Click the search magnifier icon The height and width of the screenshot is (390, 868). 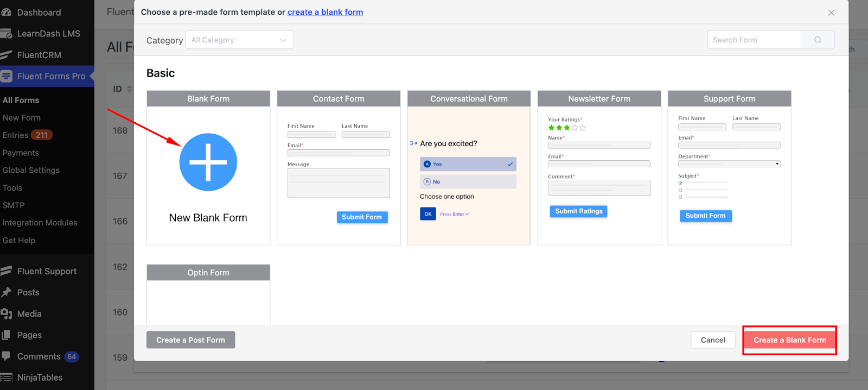tap(818, 40)
